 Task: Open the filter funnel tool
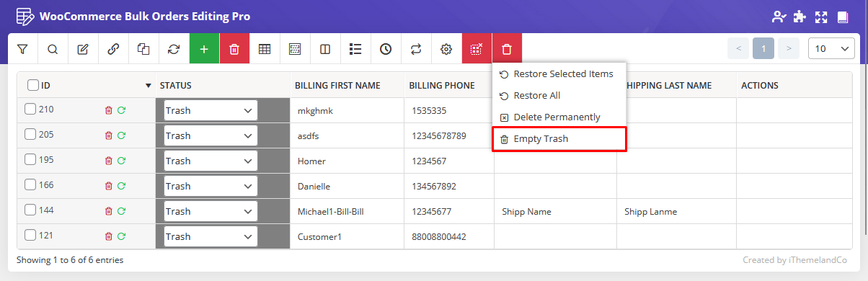(22, 49)
